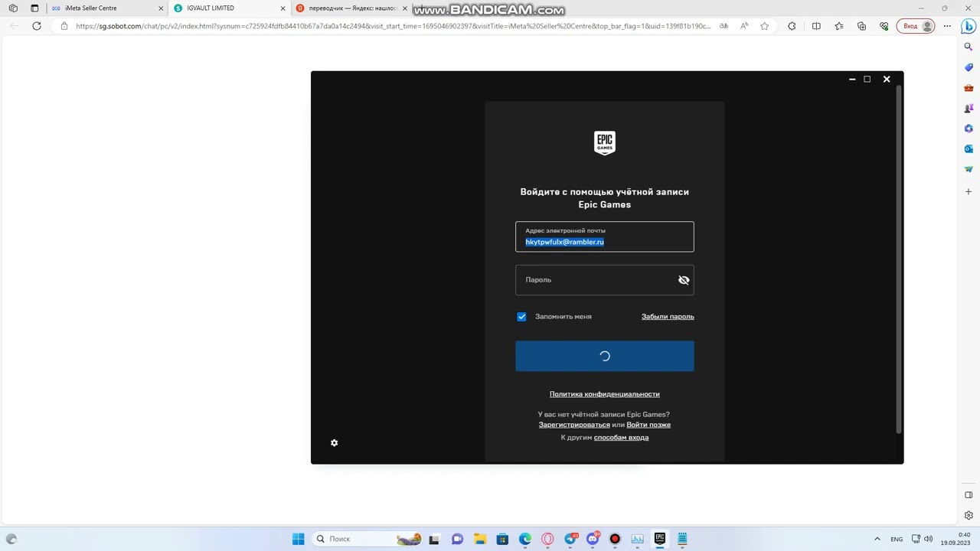Toggle split screen view icon
The image size is (980, 551).
tap(816, 26)
